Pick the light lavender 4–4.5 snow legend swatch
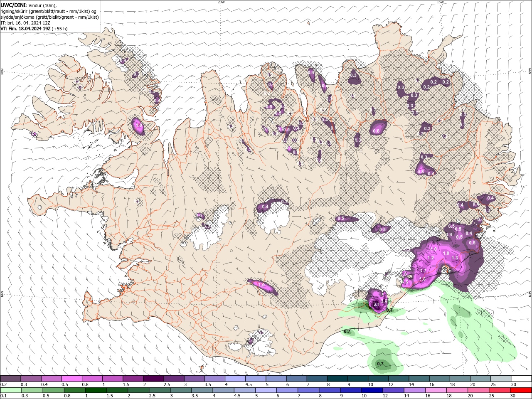Image resolution: width=532 pixels, height=399 pixels. tap(235, 379)
